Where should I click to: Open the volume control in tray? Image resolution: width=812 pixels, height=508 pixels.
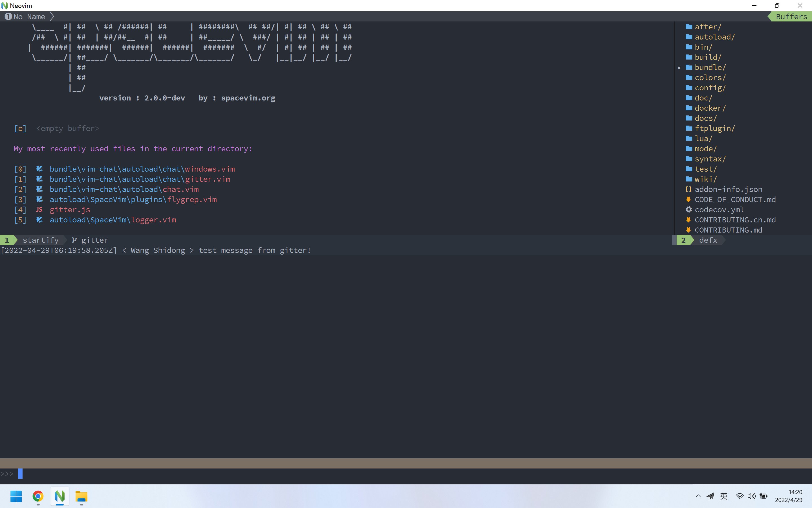tap(752, 496)
